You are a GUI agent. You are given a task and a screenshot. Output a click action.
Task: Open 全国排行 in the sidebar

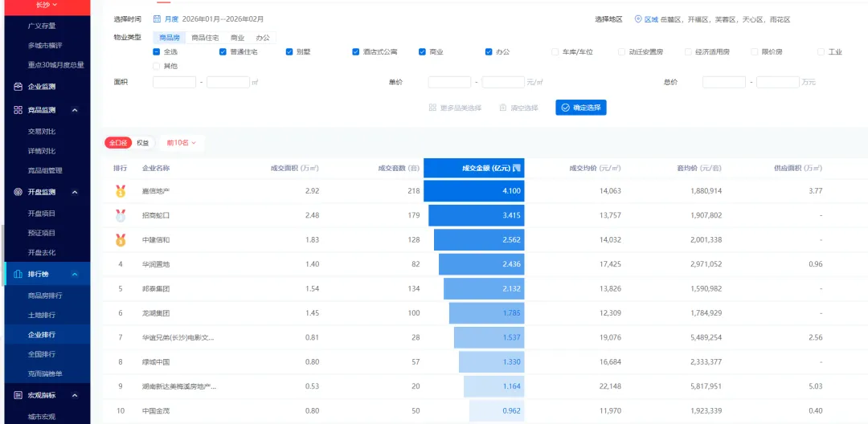(x=42, y=354)
